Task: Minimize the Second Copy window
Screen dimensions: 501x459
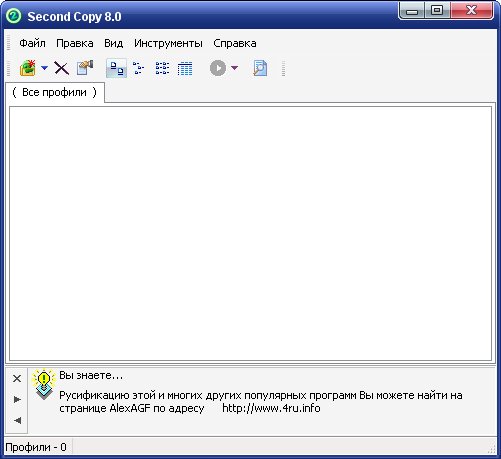Action: click(412, 11)
